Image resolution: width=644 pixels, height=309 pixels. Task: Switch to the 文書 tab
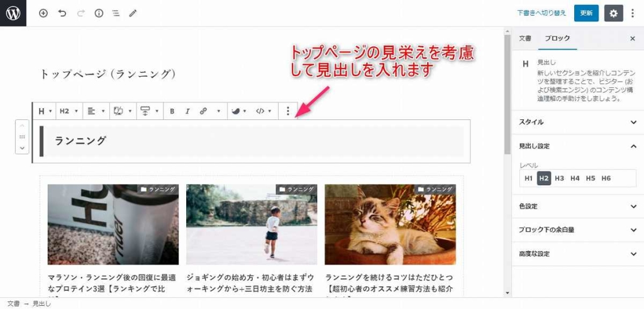(525, 38)
